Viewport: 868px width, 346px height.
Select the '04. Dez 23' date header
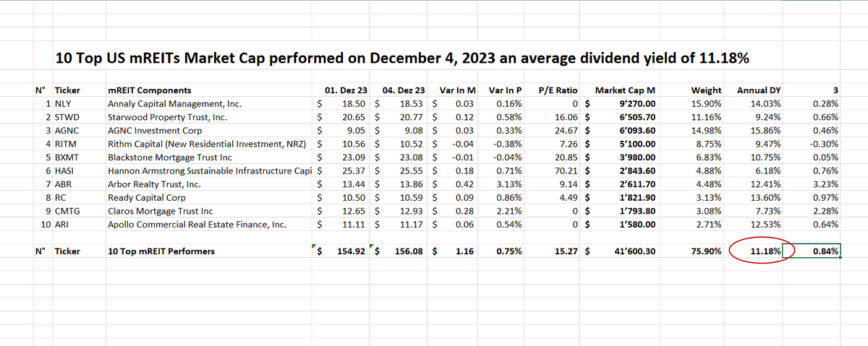tap(404, 90)
